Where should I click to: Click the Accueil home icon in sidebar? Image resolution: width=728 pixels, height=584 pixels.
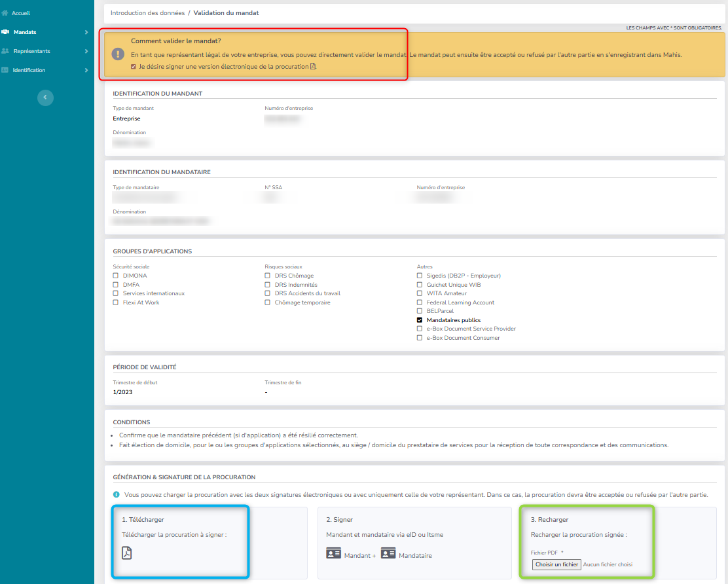point(5,13)
